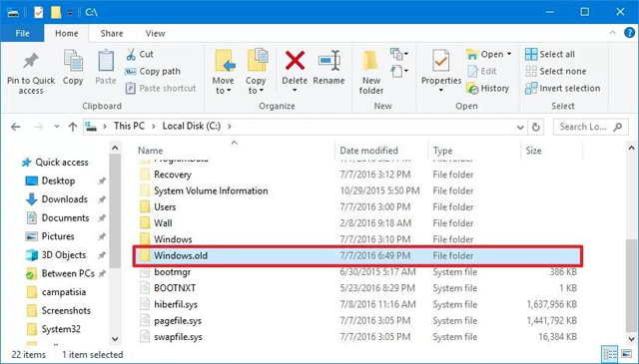Expand the Move to dropdown
Screen dimensions: 639x364
pos(223,72)
